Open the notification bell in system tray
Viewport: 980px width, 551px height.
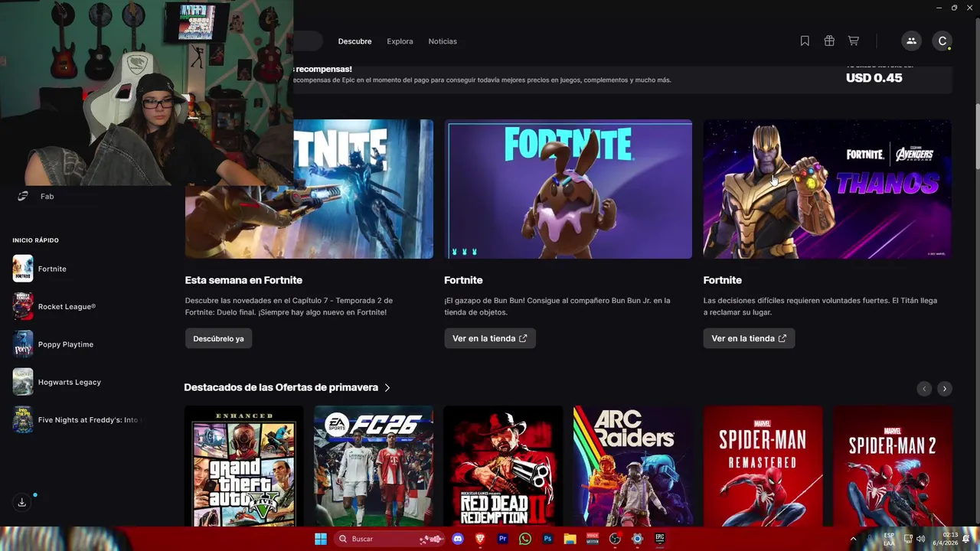pos(966,539)
